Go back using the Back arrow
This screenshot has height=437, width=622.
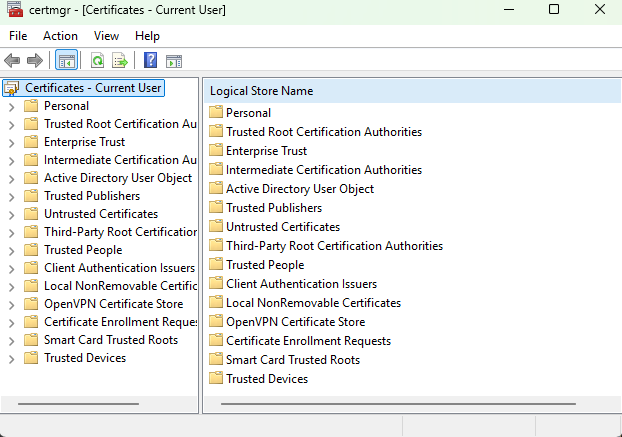12,61
